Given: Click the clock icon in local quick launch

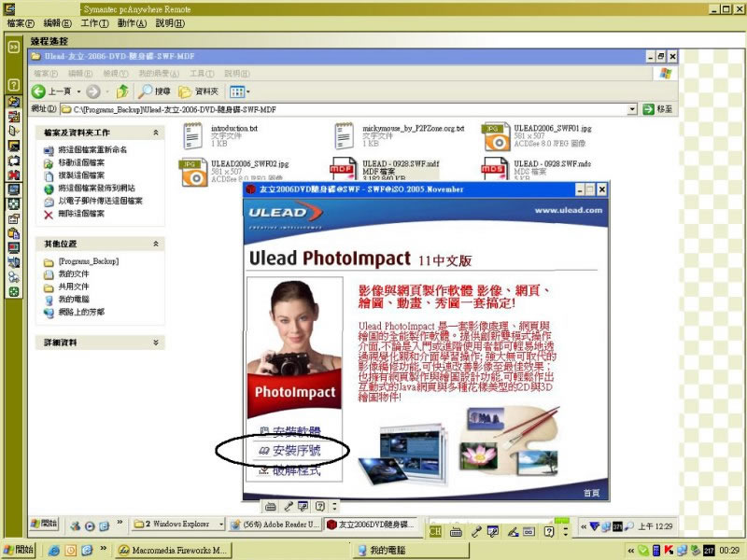Looking at the screenshot, I should (x=71, y=551).
